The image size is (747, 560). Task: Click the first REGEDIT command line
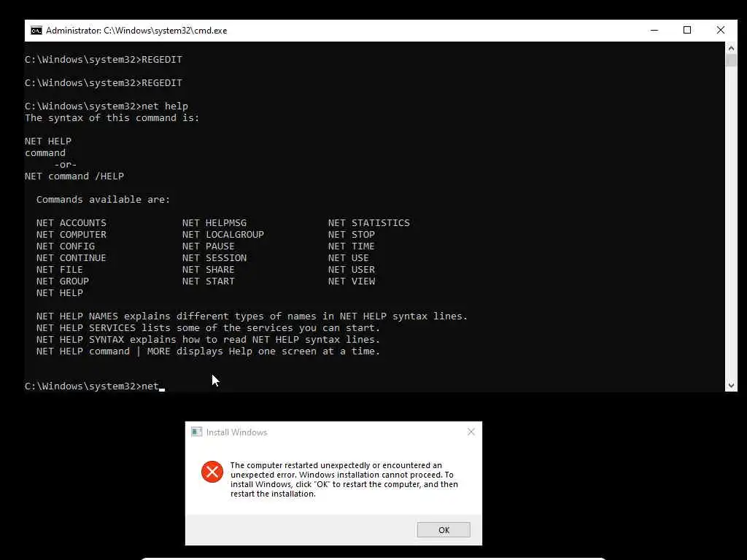[104, 60]
